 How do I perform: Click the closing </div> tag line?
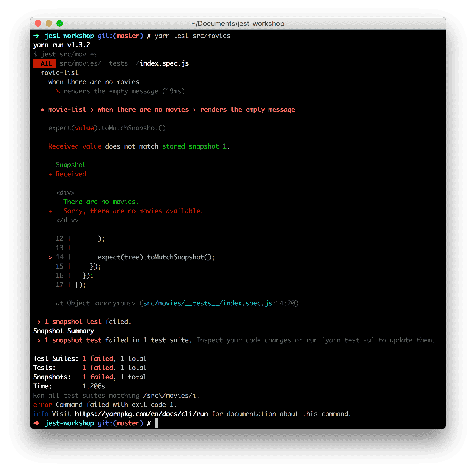point(67,220)
